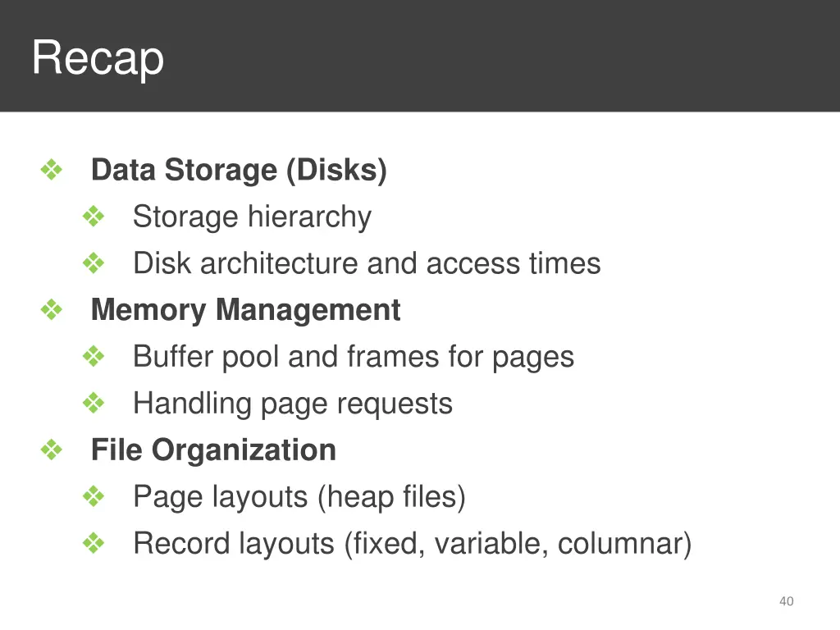Click bullet icon beside Record layouts line
The width and height of the screenshot is (840, 630).
pyautogui.click(x=94, y=543)
